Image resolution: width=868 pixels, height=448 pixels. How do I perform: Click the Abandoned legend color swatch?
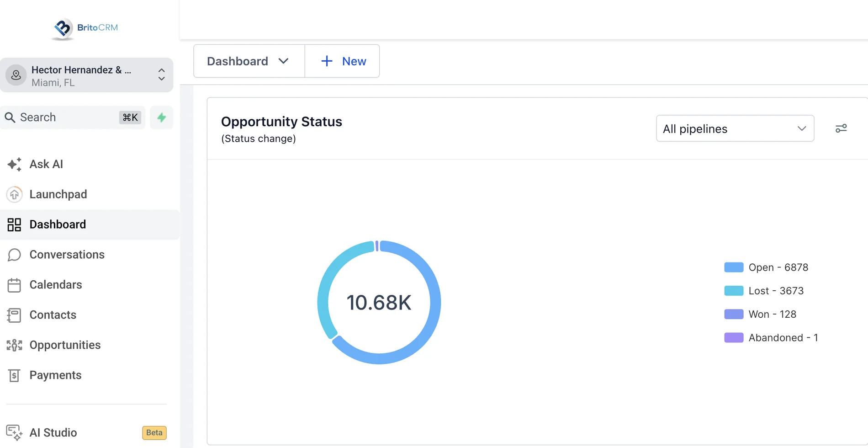(734, 337)
